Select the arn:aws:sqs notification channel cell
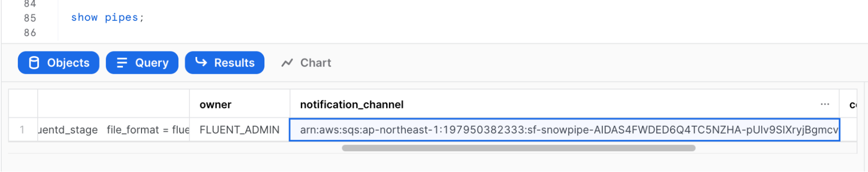 click(x=564, y=130)
